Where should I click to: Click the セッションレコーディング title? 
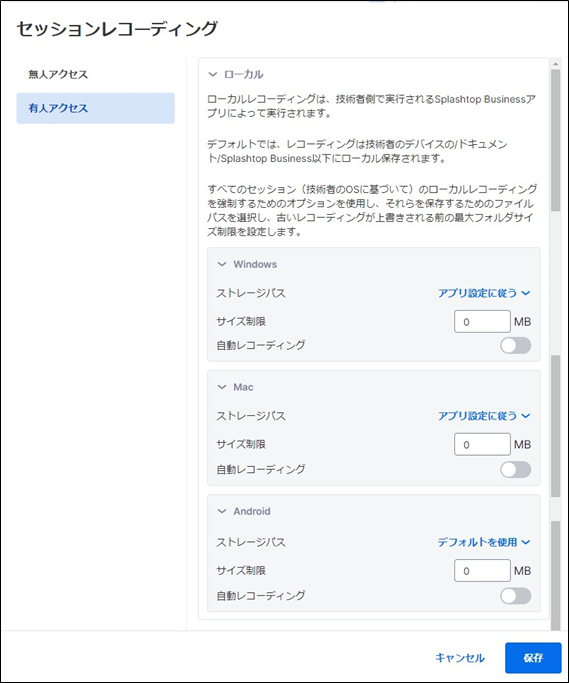coord(117,29)
